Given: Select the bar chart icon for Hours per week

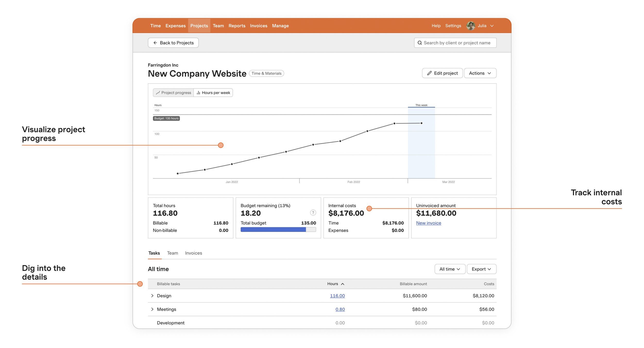Looking at the screenshot, I should pos(198,93).
